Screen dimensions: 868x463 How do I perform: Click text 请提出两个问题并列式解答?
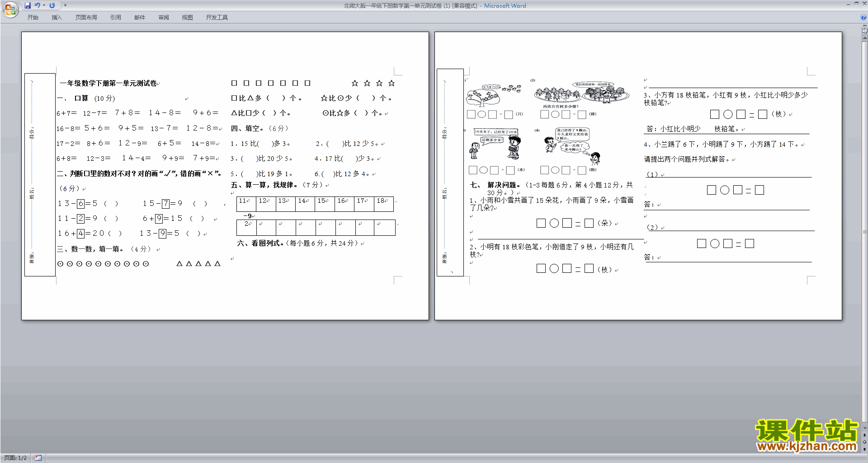pos(687,159)
